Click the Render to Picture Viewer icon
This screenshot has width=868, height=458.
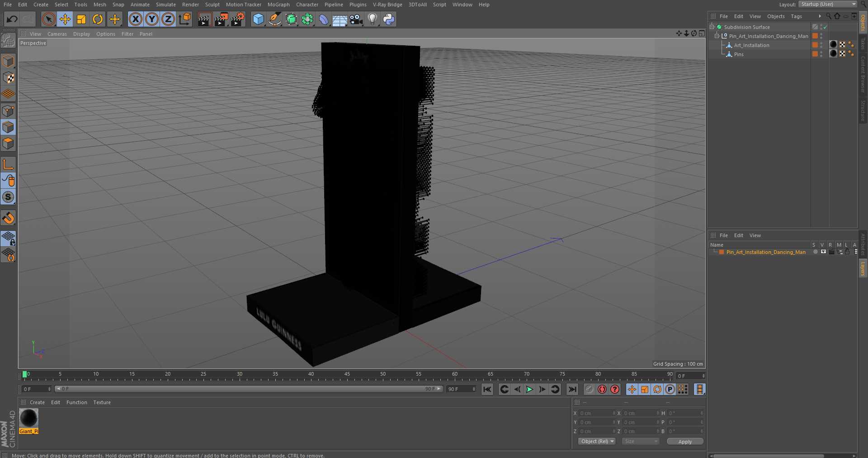tap(221, 19)
